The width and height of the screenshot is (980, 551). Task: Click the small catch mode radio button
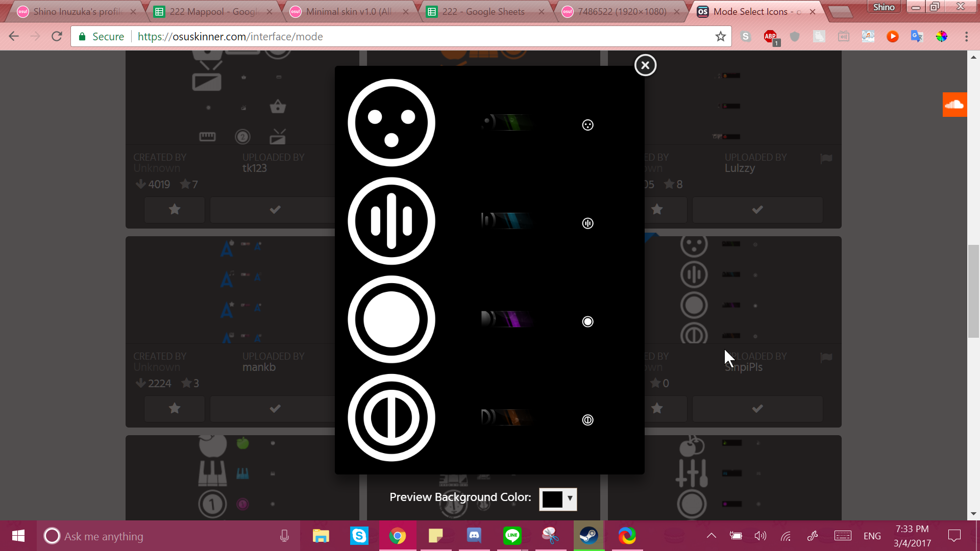[x=587, y=321]
